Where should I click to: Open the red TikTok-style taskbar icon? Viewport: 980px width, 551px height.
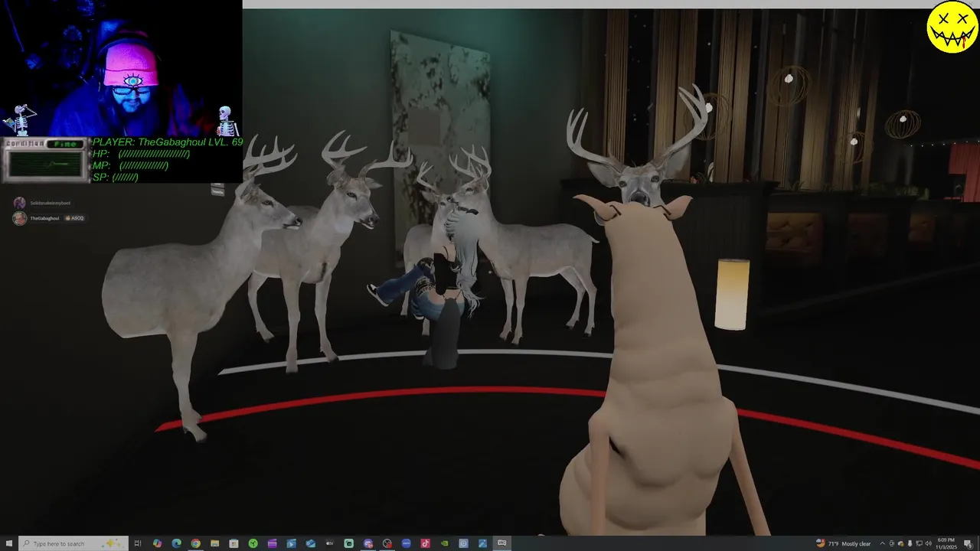(425, 543)
